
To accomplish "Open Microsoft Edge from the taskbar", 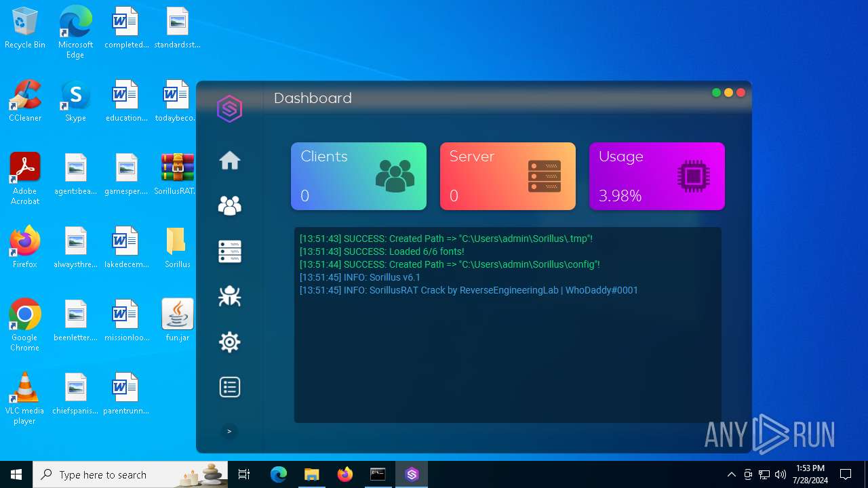I will [x=279, y=474].
